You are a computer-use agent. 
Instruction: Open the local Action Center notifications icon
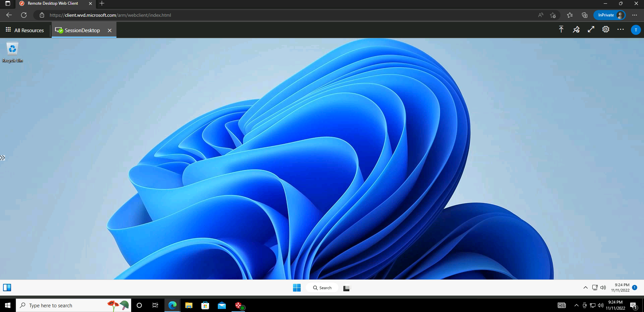(x=634, y=306)
